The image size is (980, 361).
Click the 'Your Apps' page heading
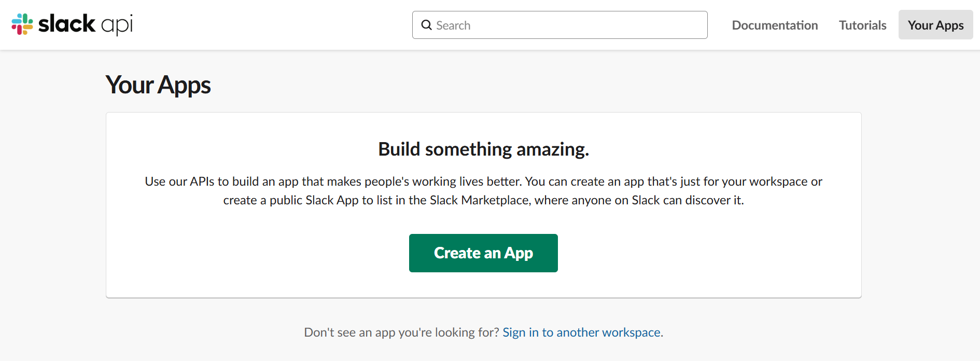tap(158, 85)
